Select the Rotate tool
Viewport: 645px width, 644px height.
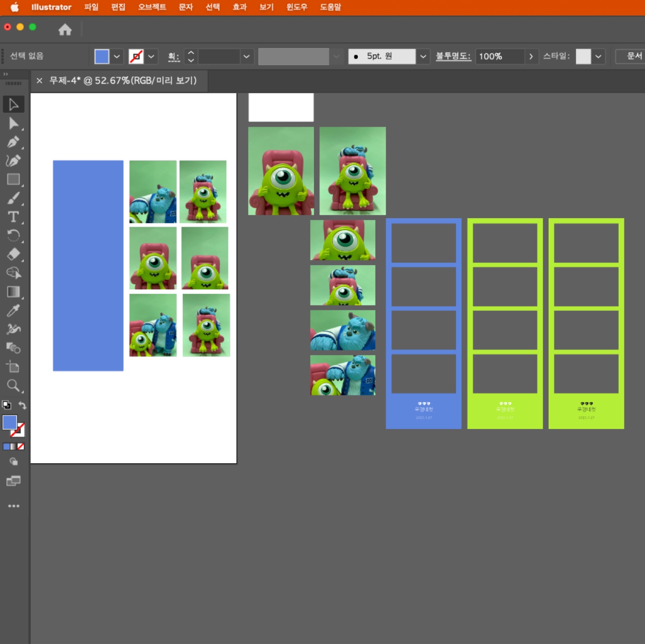click(13, 236)
